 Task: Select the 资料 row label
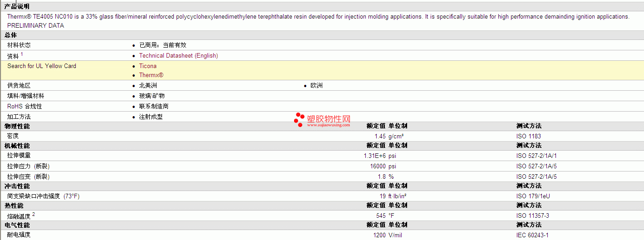pos(13,56)
